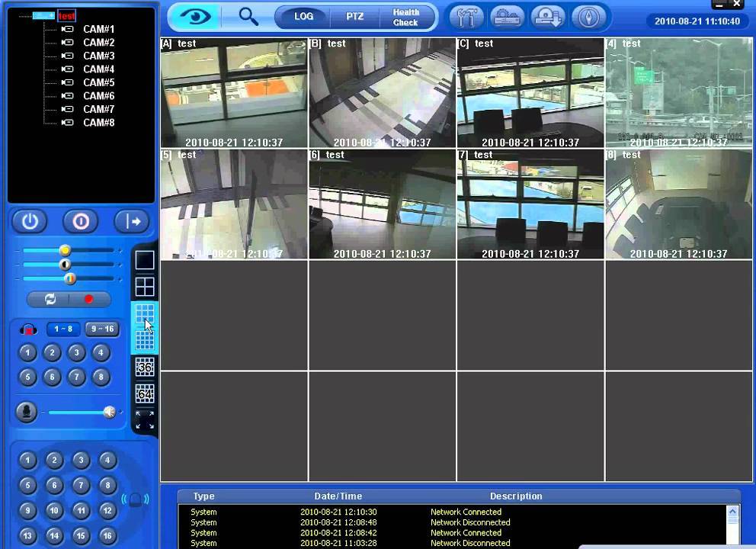Open the PTZ tab
This screenshot has height=549, width=756.
(x=354, y=16)
